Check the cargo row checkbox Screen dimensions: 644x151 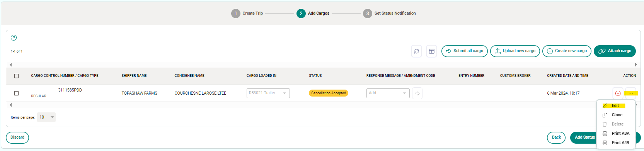click(16, 93)
